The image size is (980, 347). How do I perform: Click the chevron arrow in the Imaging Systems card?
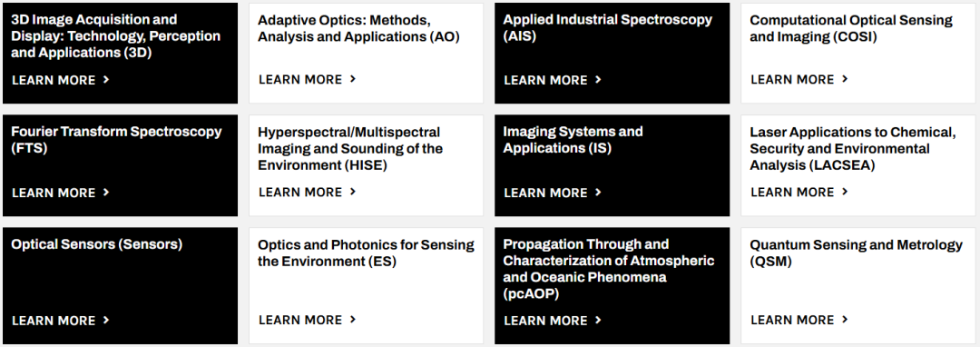click(598, 192)
